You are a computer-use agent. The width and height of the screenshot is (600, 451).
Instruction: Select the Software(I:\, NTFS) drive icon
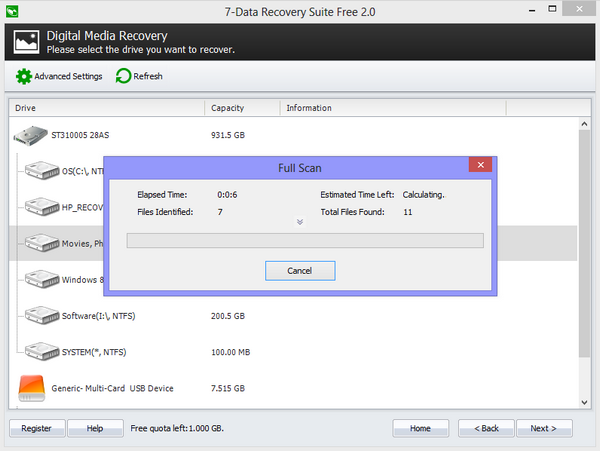click(x=42, y=316)
